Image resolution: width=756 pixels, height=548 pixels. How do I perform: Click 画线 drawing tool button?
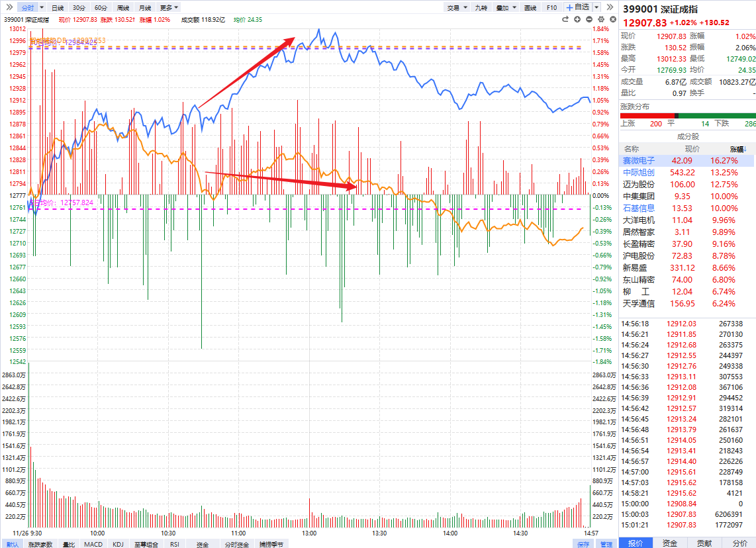click(x=530, y=8)
